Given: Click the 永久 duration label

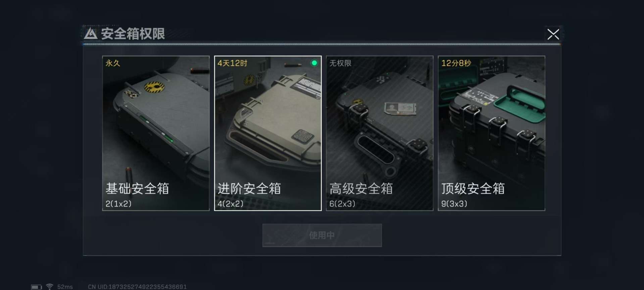Looking at the screenshot, I should pyautogui.click(x=113, y=63).
